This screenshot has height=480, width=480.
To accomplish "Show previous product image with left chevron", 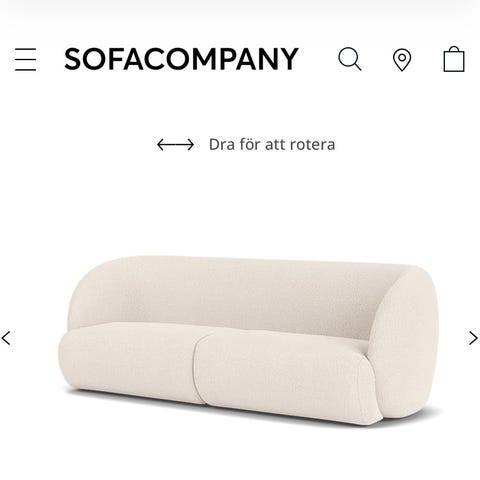I will coord(6,338).
